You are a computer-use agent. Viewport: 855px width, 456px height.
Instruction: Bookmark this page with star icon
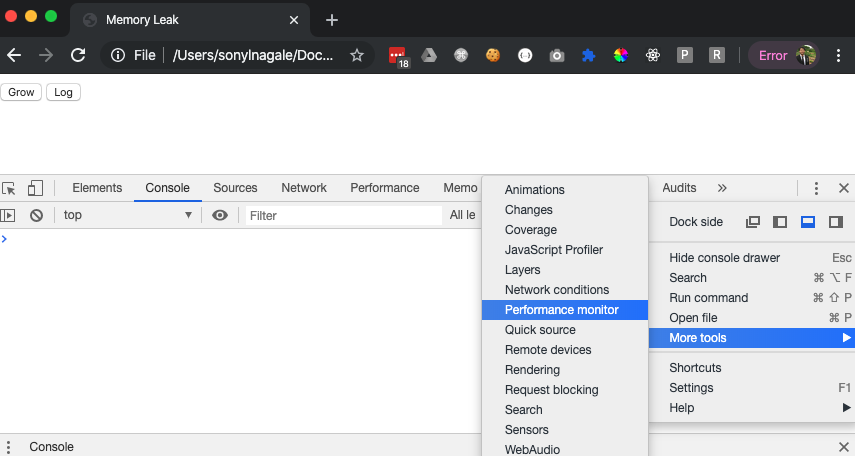[x=357, y=56]
